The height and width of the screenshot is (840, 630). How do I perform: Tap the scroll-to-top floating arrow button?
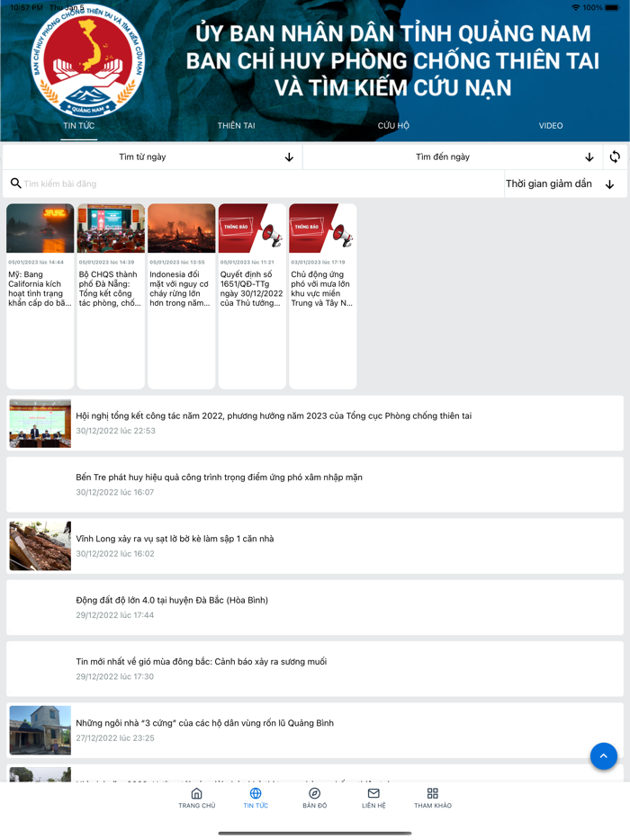click(x=603, y=755)
